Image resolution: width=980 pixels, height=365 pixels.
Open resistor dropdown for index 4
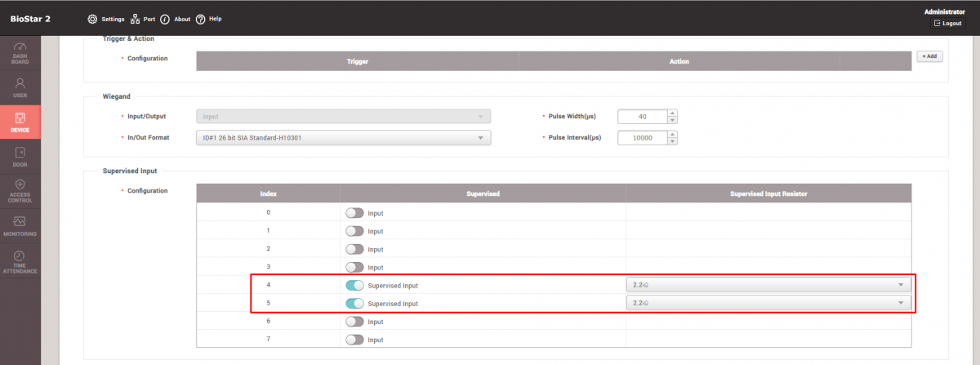point(768,285)
